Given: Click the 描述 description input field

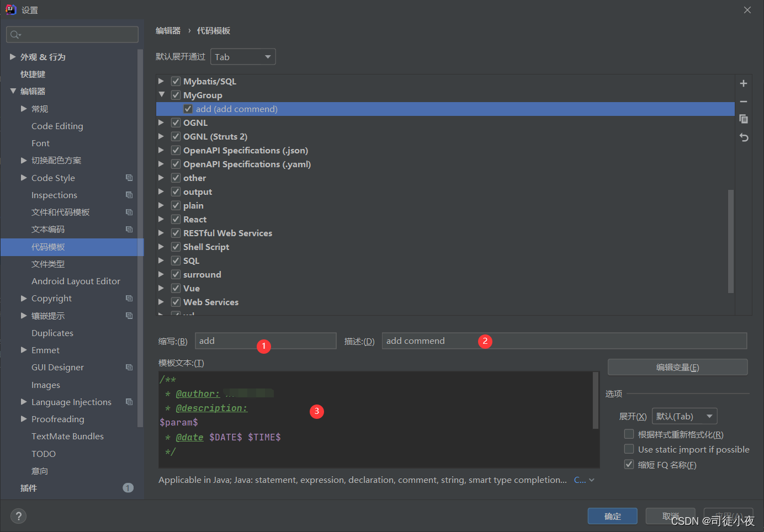Looking at the screenshot, I should coord(564,341).
